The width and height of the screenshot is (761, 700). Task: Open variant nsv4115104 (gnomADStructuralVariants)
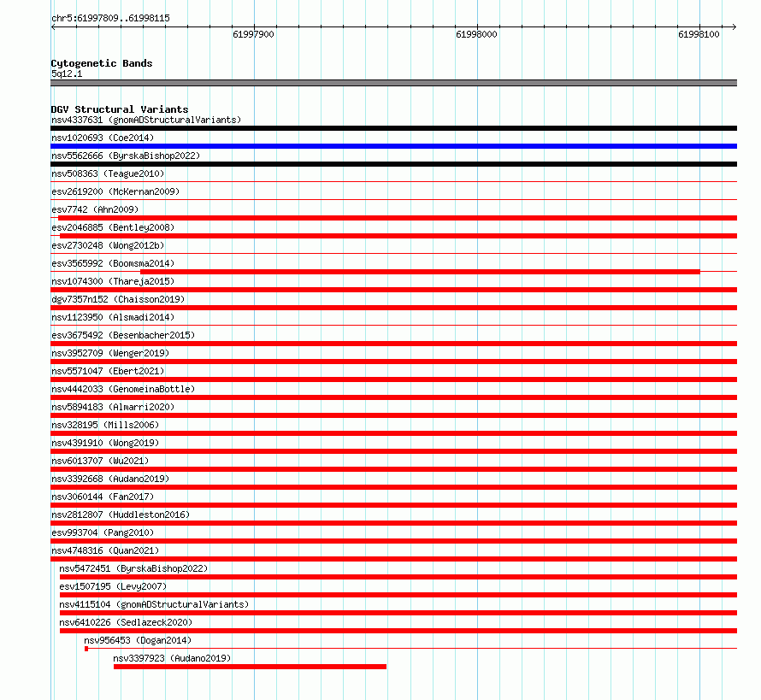154,604
